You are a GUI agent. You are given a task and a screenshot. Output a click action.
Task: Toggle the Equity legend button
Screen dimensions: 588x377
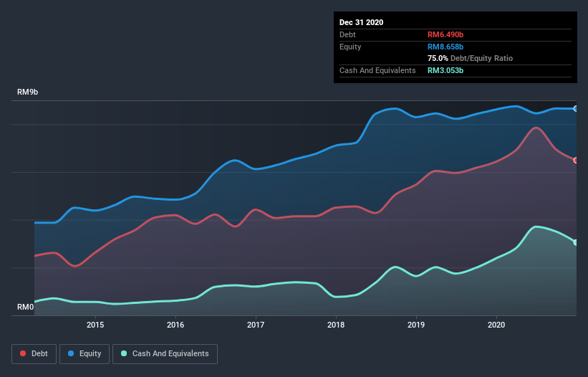[85, 354]
